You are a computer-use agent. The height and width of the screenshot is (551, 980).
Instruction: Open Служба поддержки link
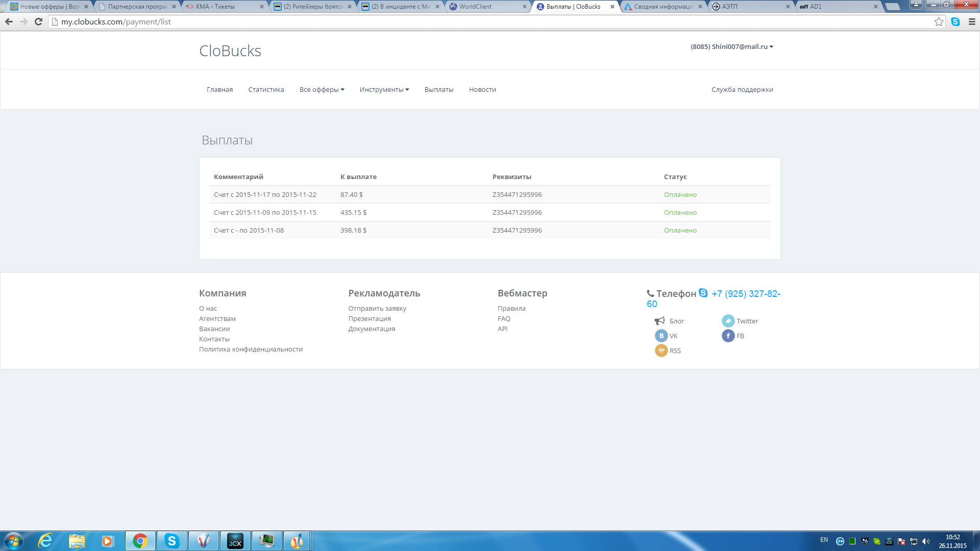point(742,90)
